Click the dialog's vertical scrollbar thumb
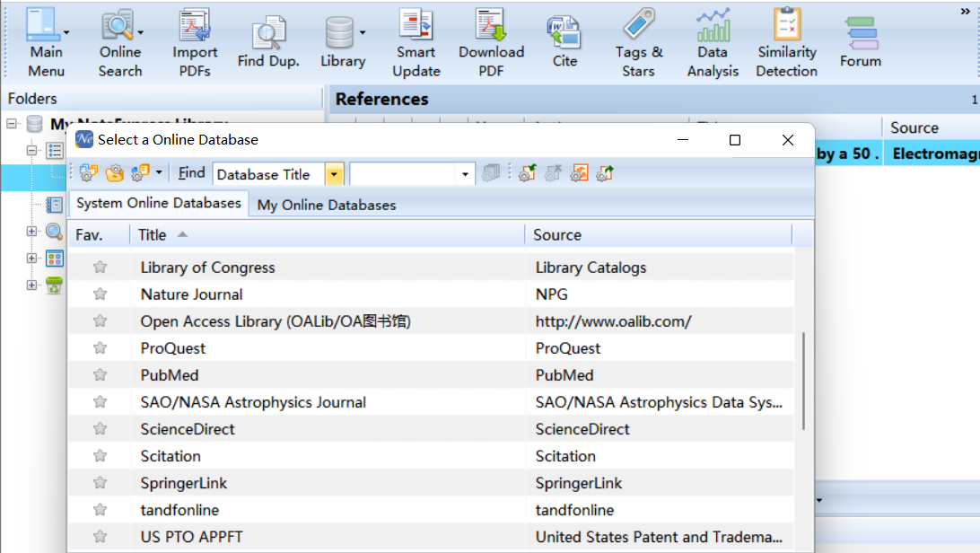 (803, 382)
